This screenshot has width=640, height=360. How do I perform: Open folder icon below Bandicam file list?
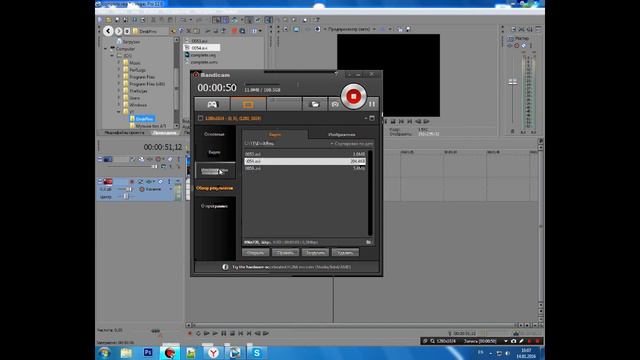point(369,242)
